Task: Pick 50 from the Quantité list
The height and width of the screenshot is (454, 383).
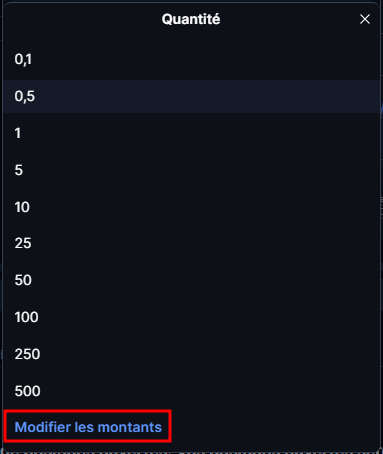Action: 192,280
